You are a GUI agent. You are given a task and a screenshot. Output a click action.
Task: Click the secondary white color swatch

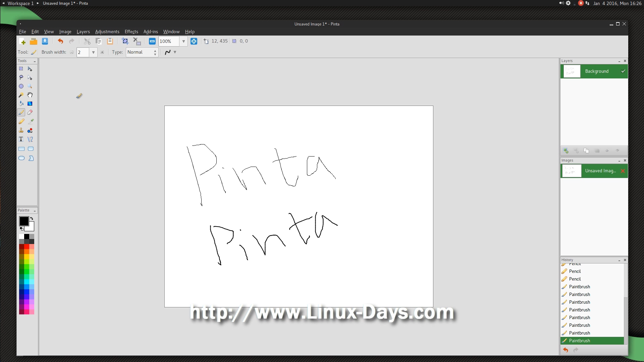coord(31,228)
